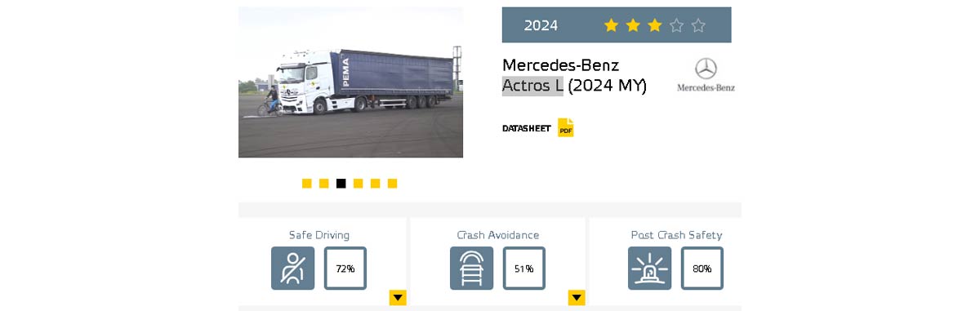980x311 pixels.
Task: Select the currently active black slide indicator
Action: pos(341,184)
